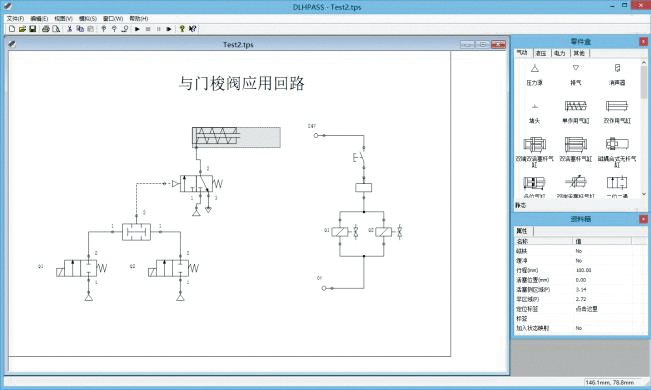Select the pressure source (压力源) component
The image size is (651, 390).
534,75
